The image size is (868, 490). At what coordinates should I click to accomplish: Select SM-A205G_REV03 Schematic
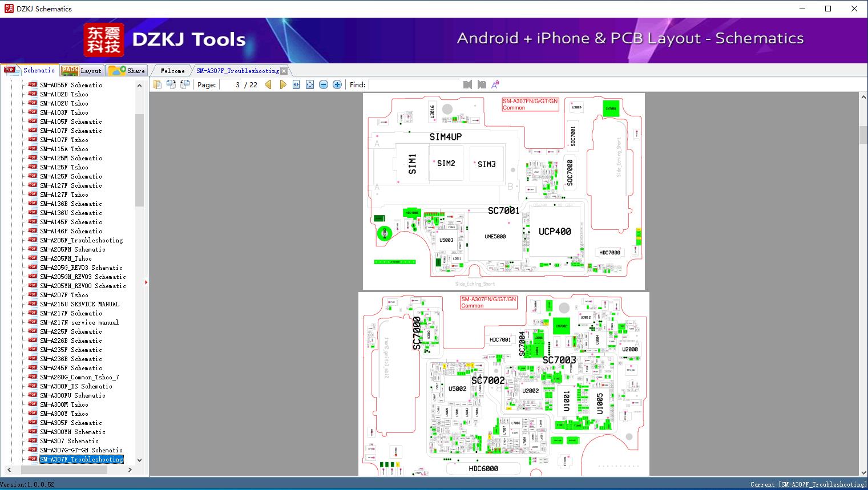click(81, 268)
